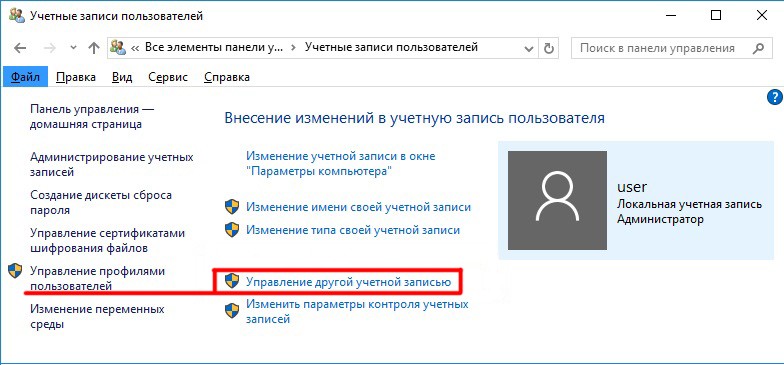Click the user avatar picture
This screenshot has height=365, width=784.
[557, 200]
